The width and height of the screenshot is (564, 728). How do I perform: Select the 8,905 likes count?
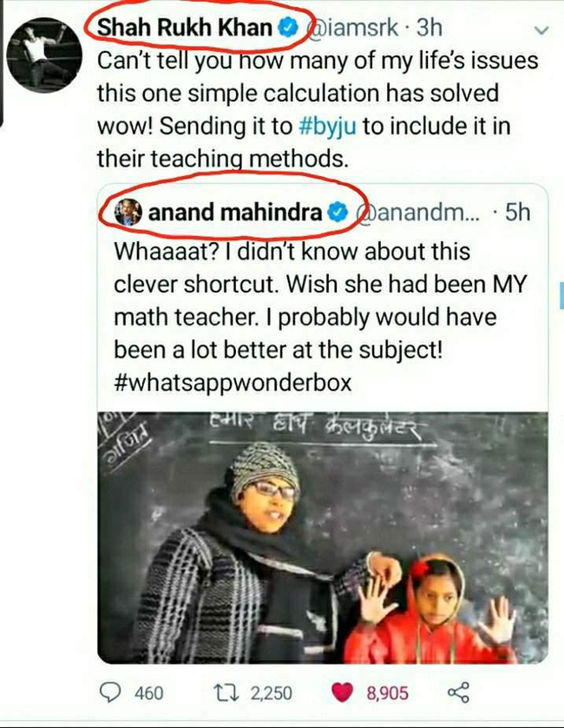point(388,693)
